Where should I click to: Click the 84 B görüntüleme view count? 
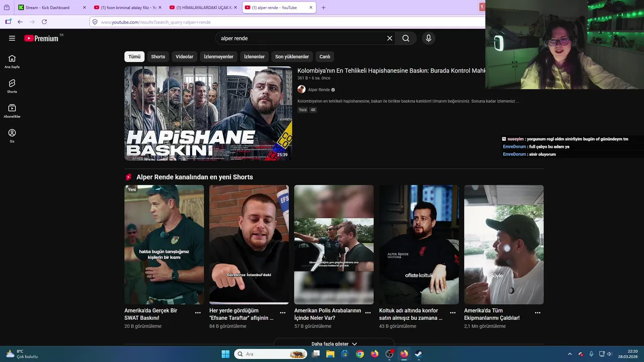coord(228,326)
